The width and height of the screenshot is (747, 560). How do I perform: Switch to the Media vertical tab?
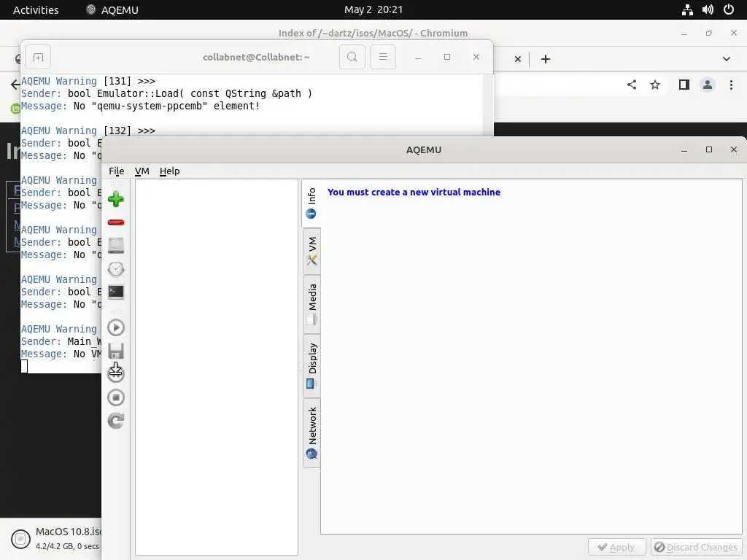click(311, 305)
